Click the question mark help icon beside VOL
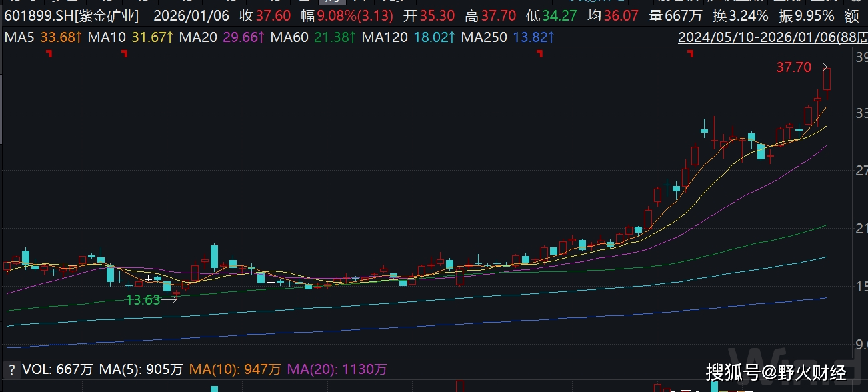Screen dimensions: 868x392 coord(11,369)
